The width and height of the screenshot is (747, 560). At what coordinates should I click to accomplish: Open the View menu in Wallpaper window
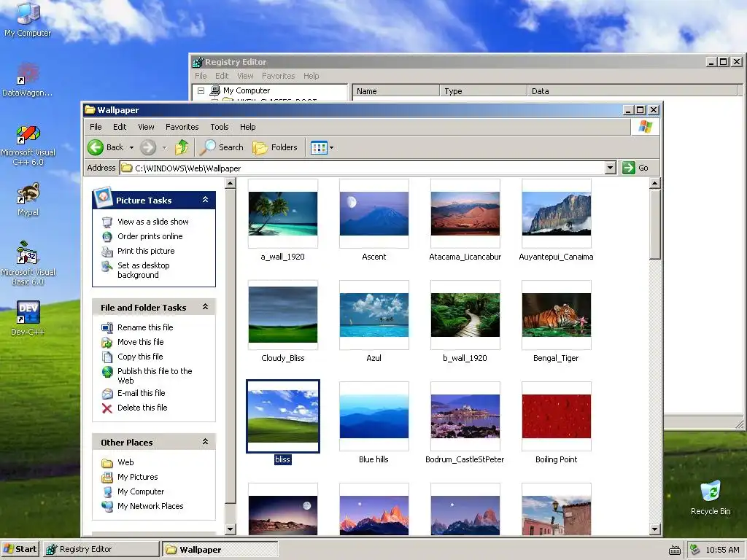pyautogui.click(x=146, y=127)
